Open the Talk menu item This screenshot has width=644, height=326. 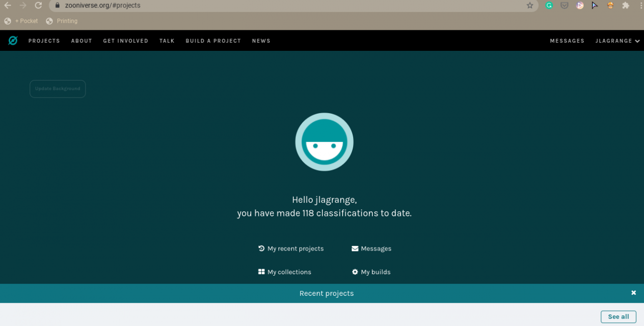pos(167,41)
